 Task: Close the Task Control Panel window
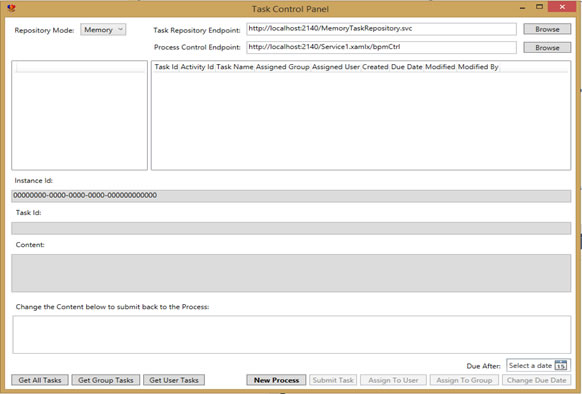pyautogui.click(x=562, y=7)
